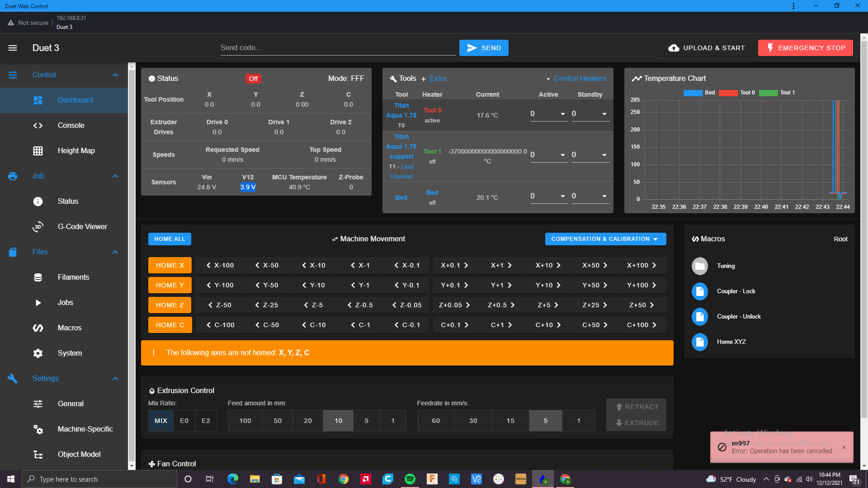Toggle Bed series in chart legend
This screenshot has width=868, height=488.
coord(699,93)
